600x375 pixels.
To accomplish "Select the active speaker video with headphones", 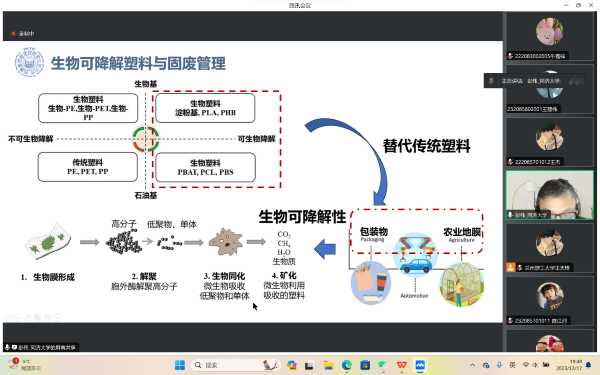I will point(549,195).
